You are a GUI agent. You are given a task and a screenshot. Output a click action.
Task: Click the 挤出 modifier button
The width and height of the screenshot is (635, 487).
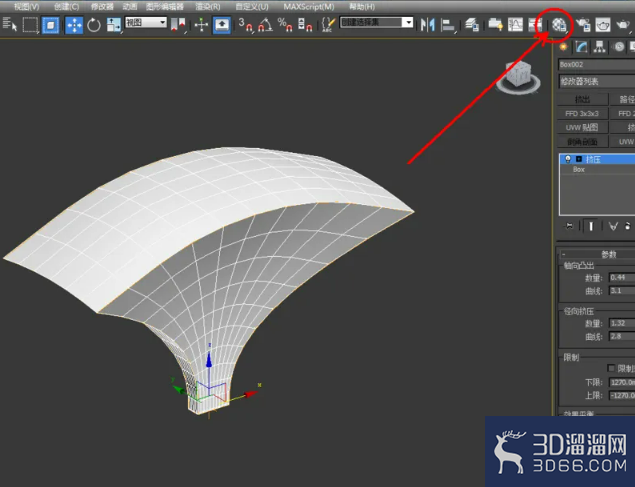[x=582, y=100]
